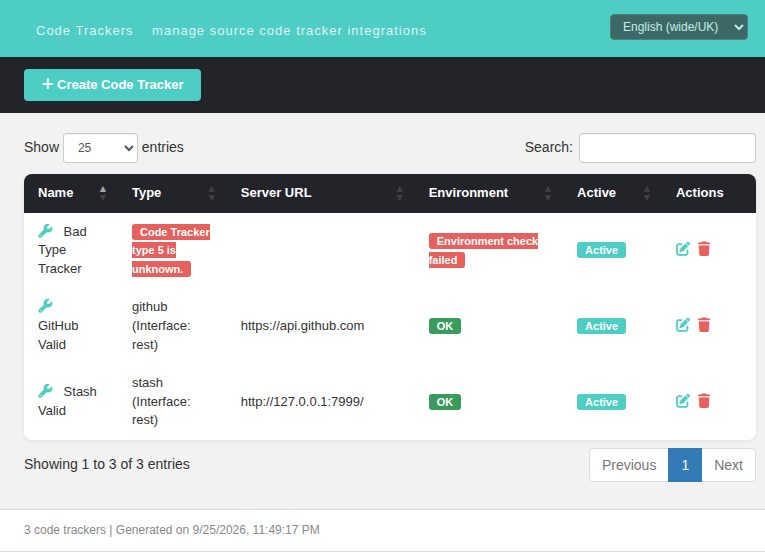Click github (Interface: rest) type cell

click(x=161, y=326)
